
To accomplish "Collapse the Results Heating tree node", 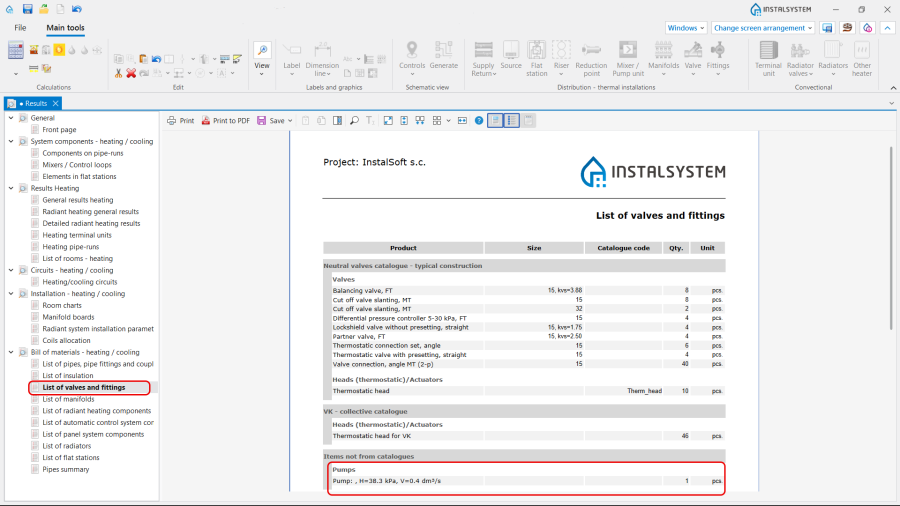I will pos(11,188).
